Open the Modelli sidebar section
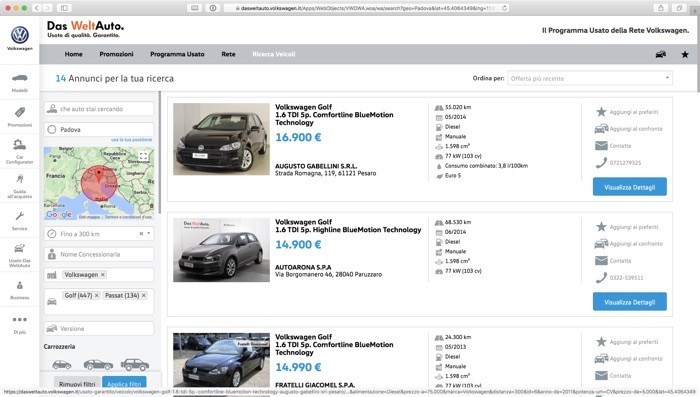The image size is (700, 397). point(20,83)
